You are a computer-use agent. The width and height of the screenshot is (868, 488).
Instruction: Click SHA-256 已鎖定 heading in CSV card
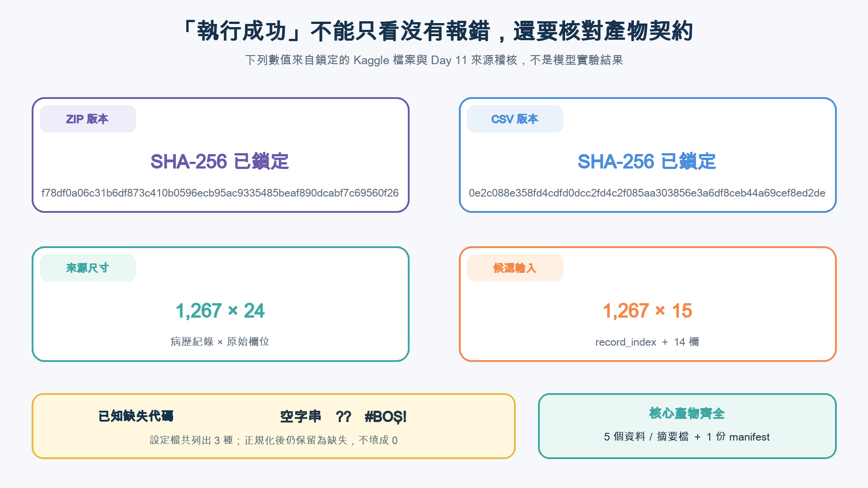[x=647, y=161]
